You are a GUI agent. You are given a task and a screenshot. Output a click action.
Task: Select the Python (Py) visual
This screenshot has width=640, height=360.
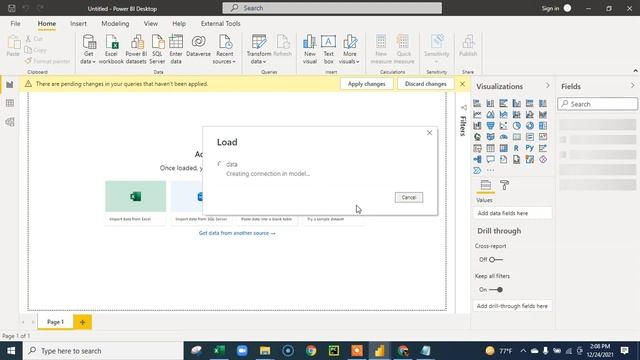pos(530,148)
